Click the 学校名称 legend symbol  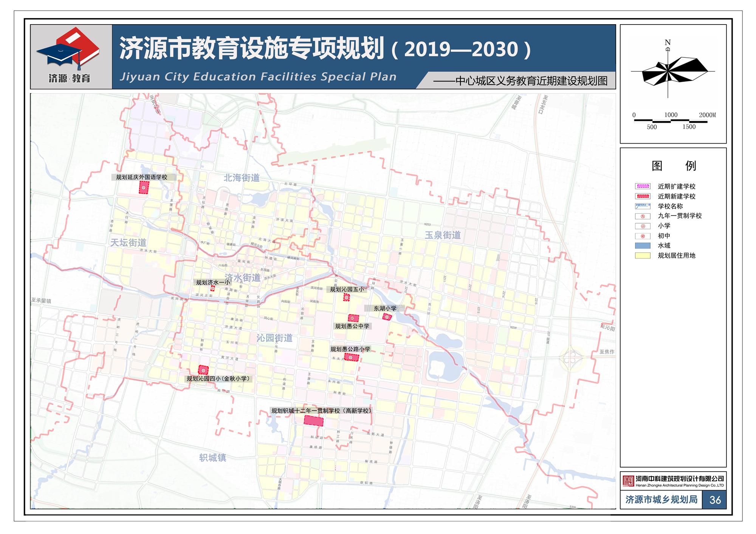643,206
